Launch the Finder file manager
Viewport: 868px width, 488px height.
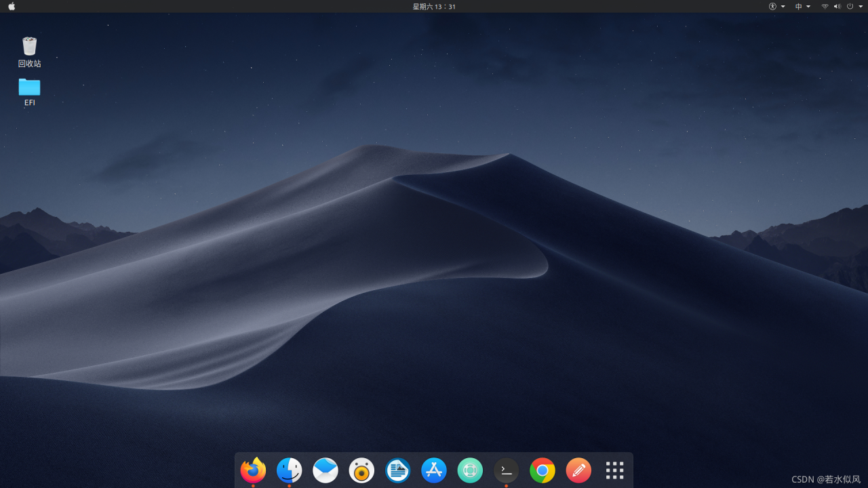coord(290,470)
